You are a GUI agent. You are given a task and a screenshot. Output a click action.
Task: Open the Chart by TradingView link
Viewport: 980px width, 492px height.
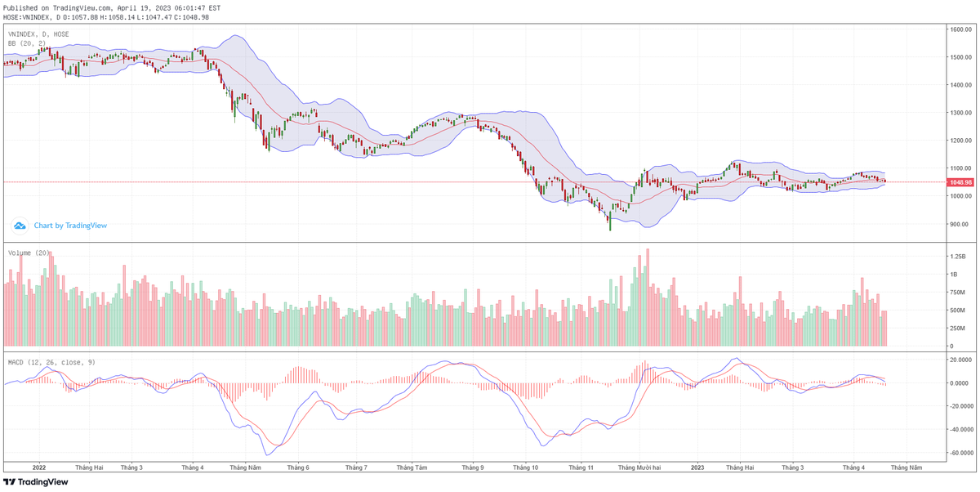[70, 226]
